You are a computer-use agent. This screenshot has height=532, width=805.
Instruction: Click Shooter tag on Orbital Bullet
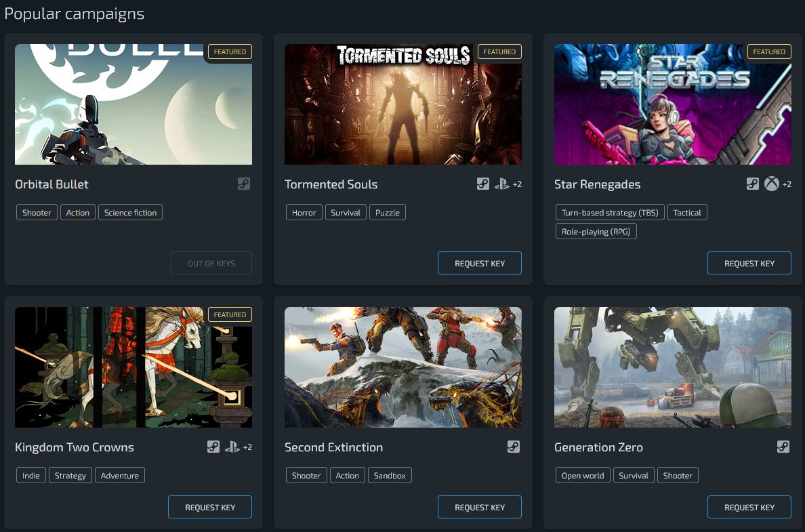click(x=37, y=212)
